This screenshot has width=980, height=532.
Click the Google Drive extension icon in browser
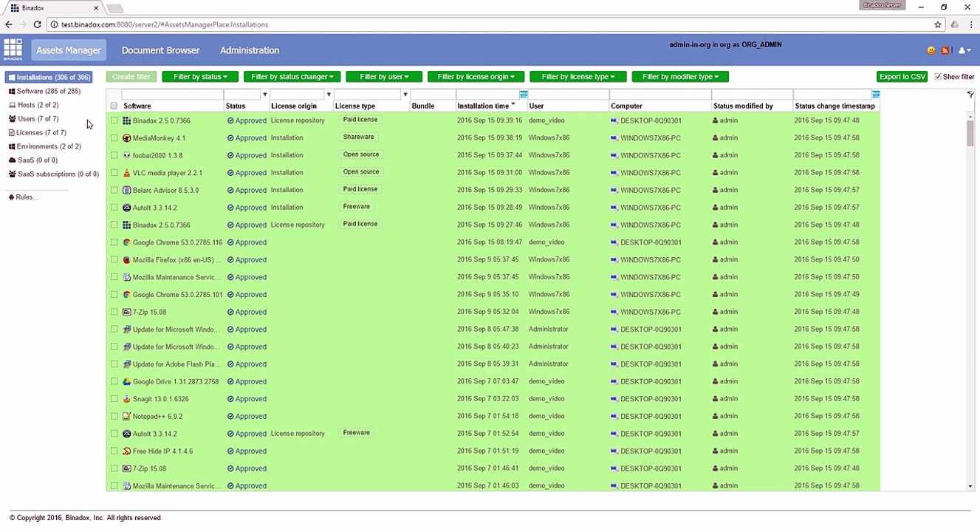point(954,24)
